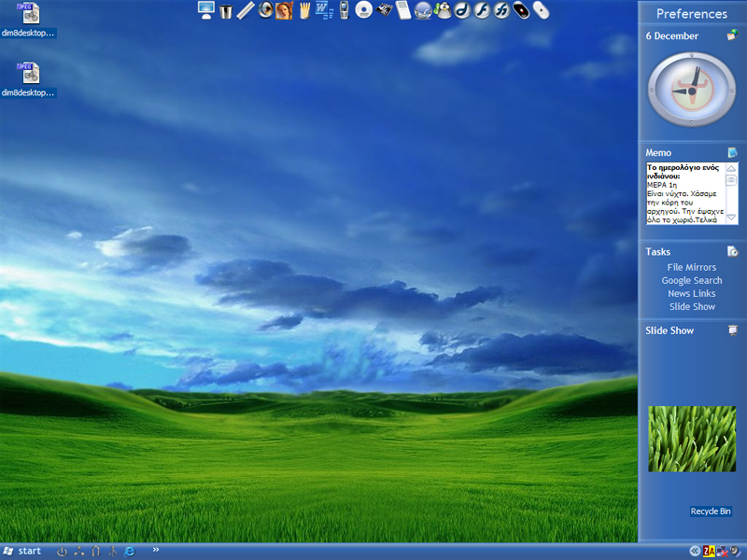Screen dimensions: 747x560
Task: Click the pencil cup dock icon
Action: coord(304,10)
